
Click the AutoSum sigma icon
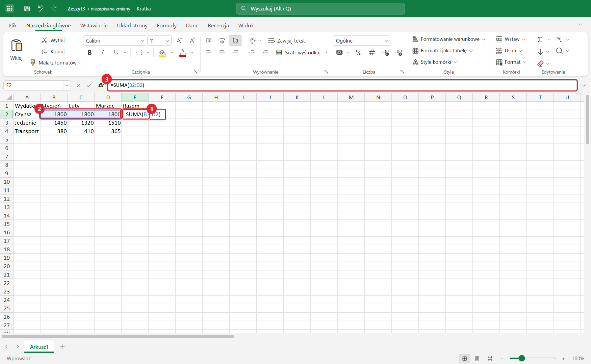[540, 40]
